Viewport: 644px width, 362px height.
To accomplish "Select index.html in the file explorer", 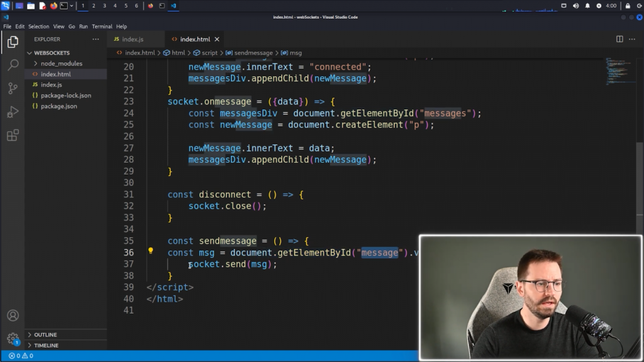I will click(65, 74).
